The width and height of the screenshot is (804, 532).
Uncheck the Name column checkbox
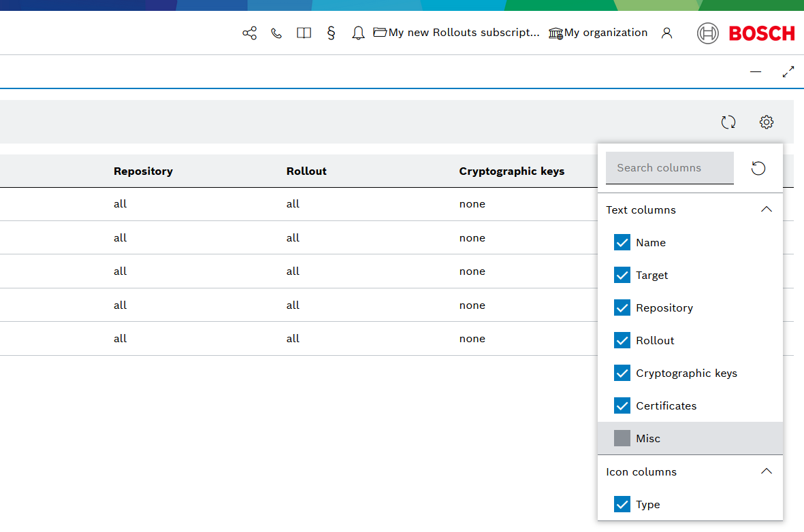pos(622,243)
